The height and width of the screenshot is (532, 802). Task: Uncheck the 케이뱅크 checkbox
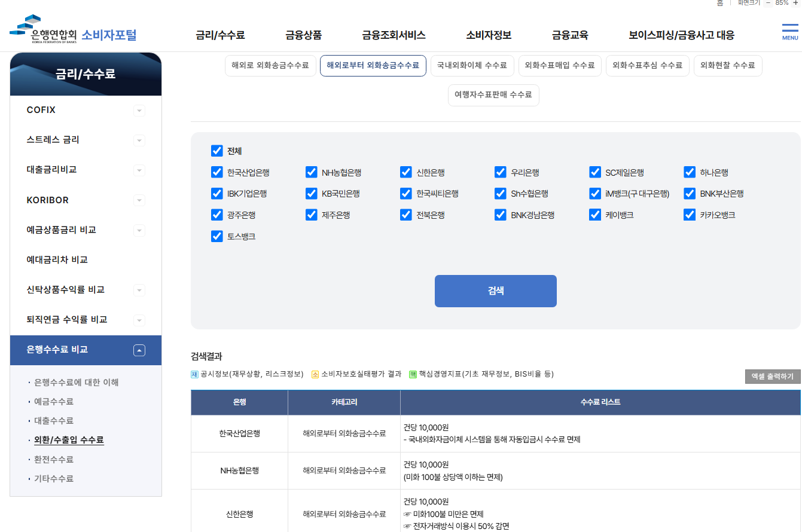tap(595, 215)
